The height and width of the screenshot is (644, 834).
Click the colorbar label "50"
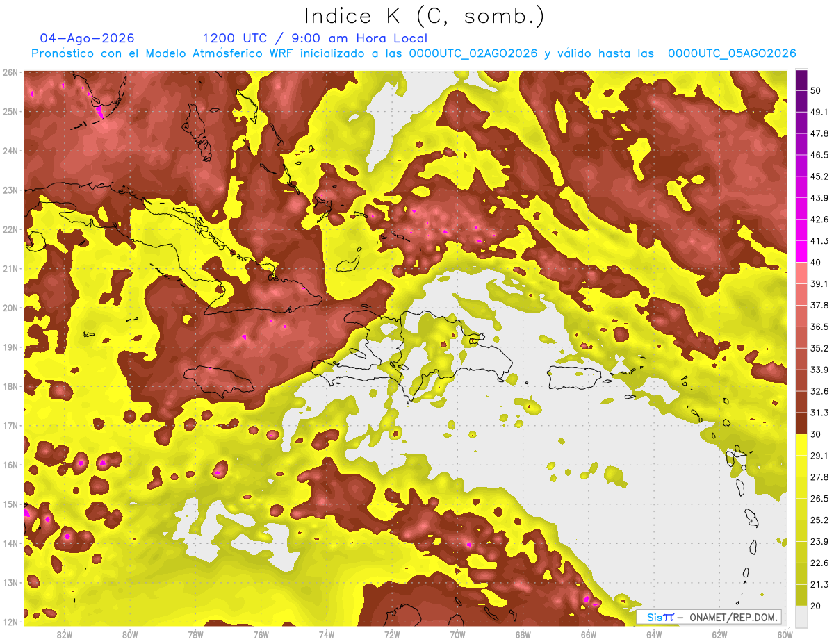coord(817,90)
